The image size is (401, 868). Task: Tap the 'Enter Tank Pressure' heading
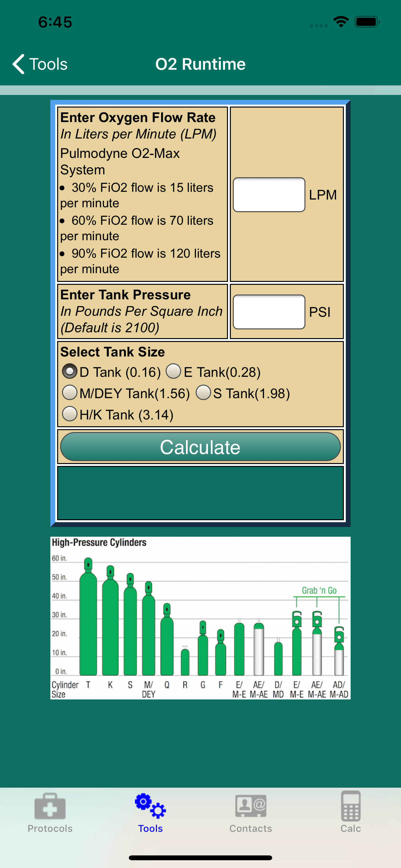click(125, 294)
